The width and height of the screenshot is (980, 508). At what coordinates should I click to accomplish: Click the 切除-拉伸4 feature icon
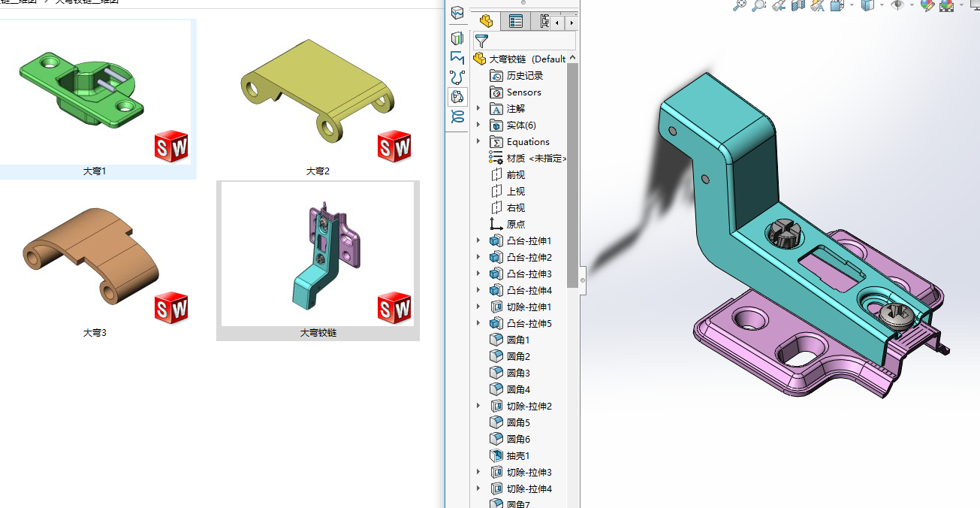tap(496, 488)
